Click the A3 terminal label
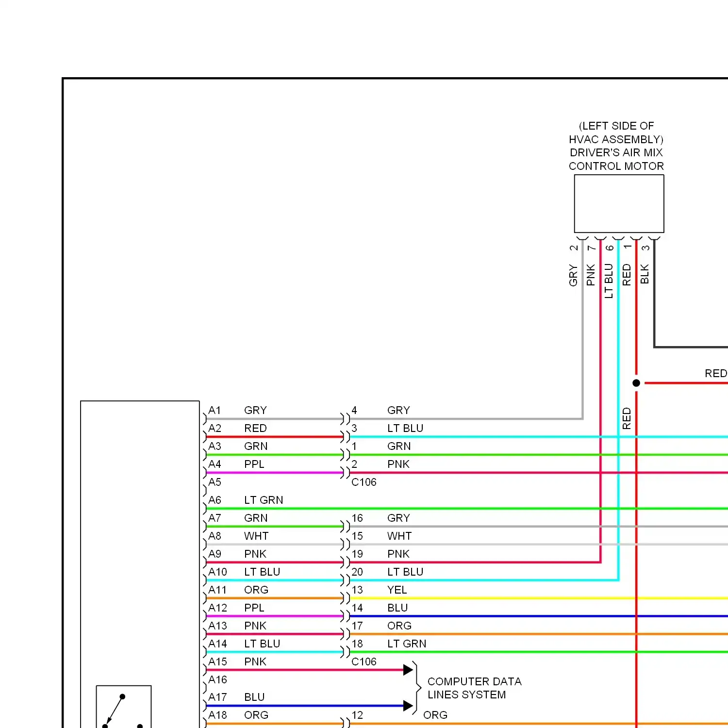The image size is (728, 728). click(x=215, y=447)
